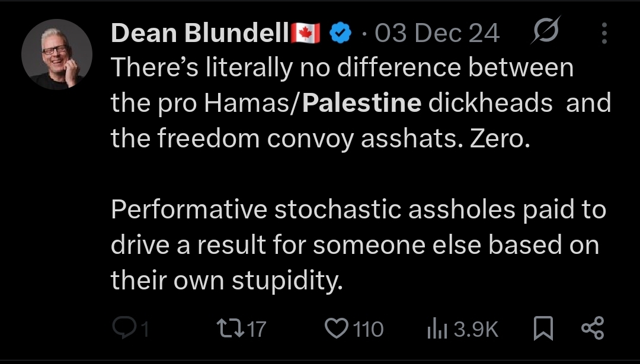The height and width of the screenshot is (364, 640).
Task: Bookmark this tweet using the bookmark icon
Action: pos(543,328)
